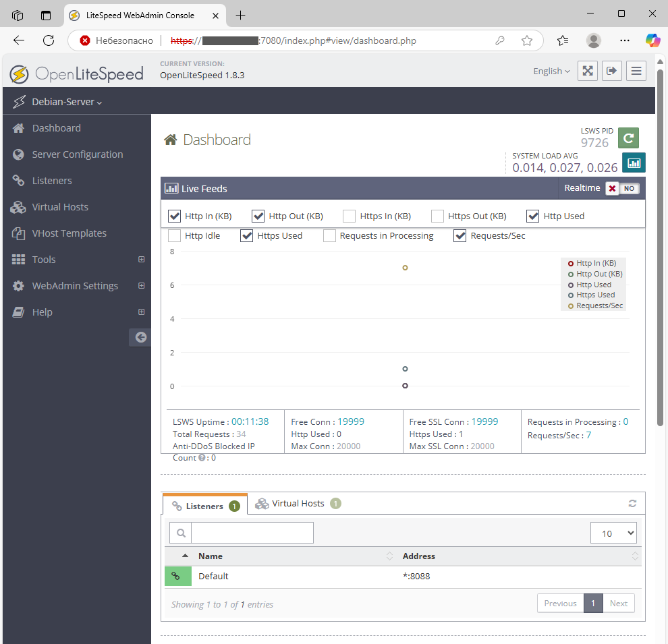Click the page vertical scrollbar
668x644 pixels.
pos(660,247)
